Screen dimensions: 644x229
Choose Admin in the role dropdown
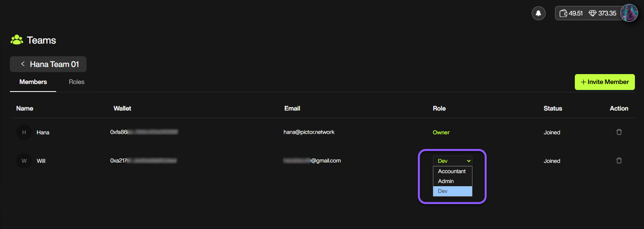click(446, 181)
